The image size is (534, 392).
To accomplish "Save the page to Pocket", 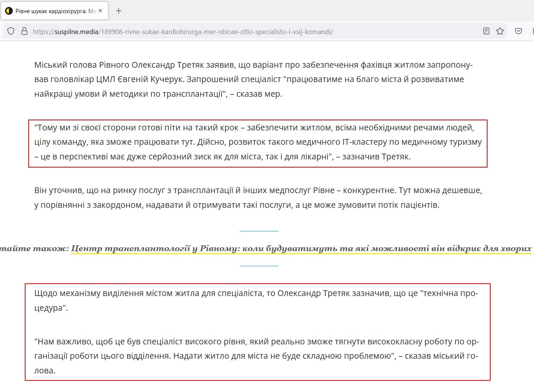I will pos(519,31).
